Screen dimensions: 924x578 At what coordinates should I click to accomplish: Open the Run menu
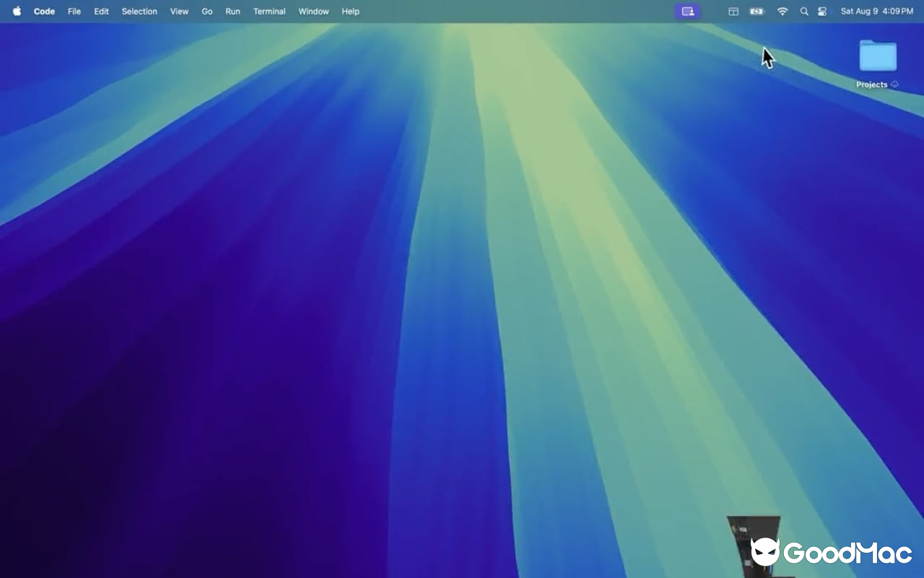coord(232,11)
